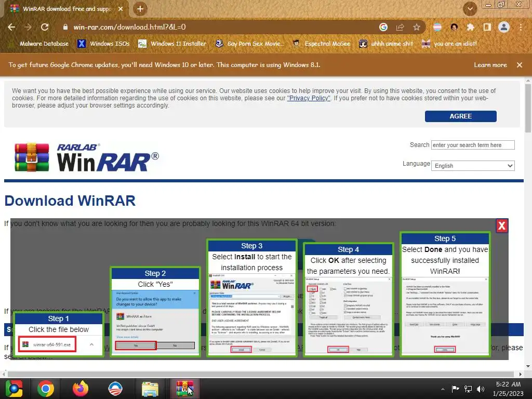Open File Explorer from the taskbar

pos(150,389)
